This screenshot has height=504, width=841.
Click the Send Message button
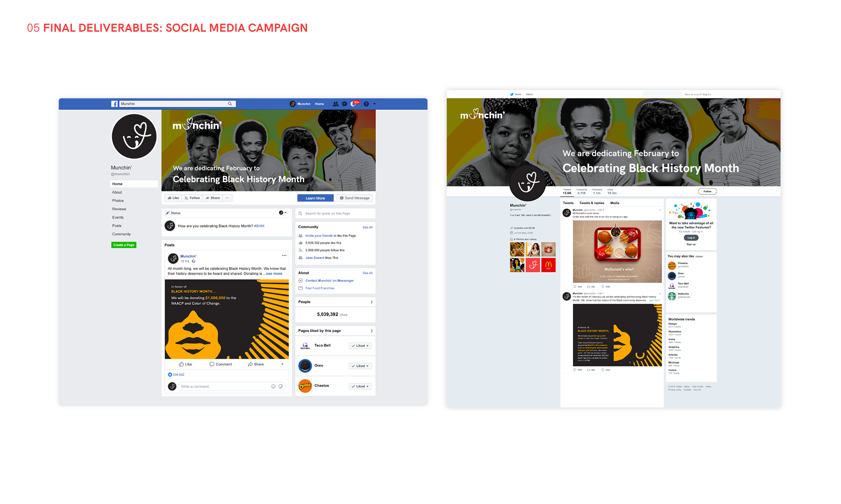[x=355, y=198]
